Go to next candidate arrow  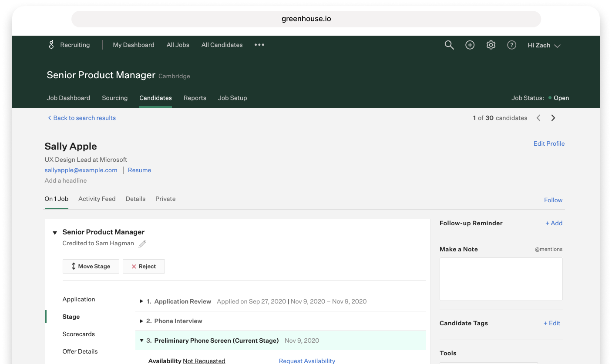pos(553,118)
